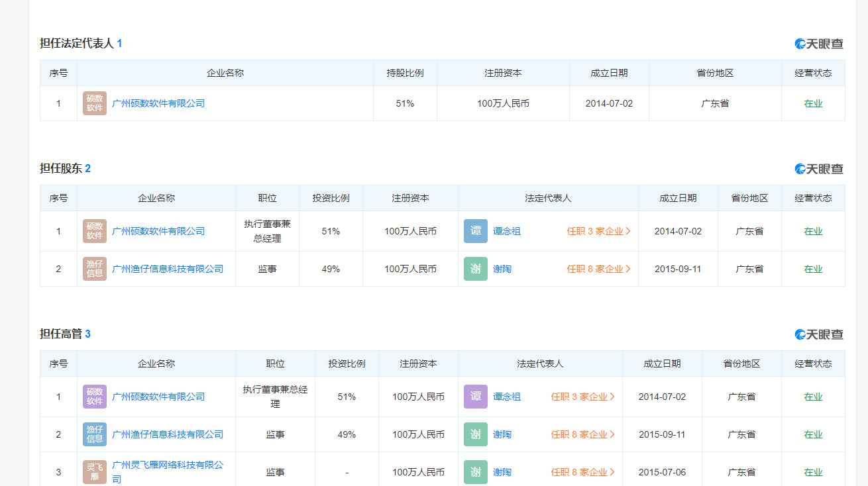Click 硕数软件 logo in the 担任法定代表人 table

(95, 103)
